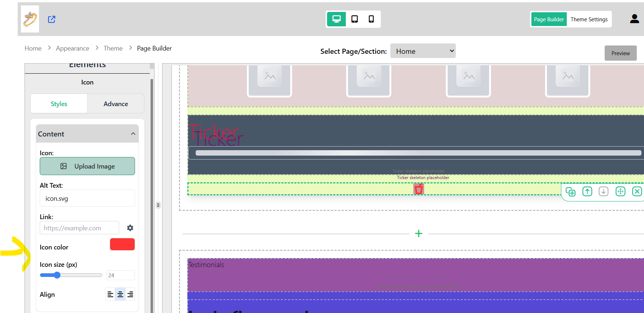The width and height of the screenshot is (644, 313).
Task: Select third image placeholder thumbnail
Action: (x=468, y=81)
